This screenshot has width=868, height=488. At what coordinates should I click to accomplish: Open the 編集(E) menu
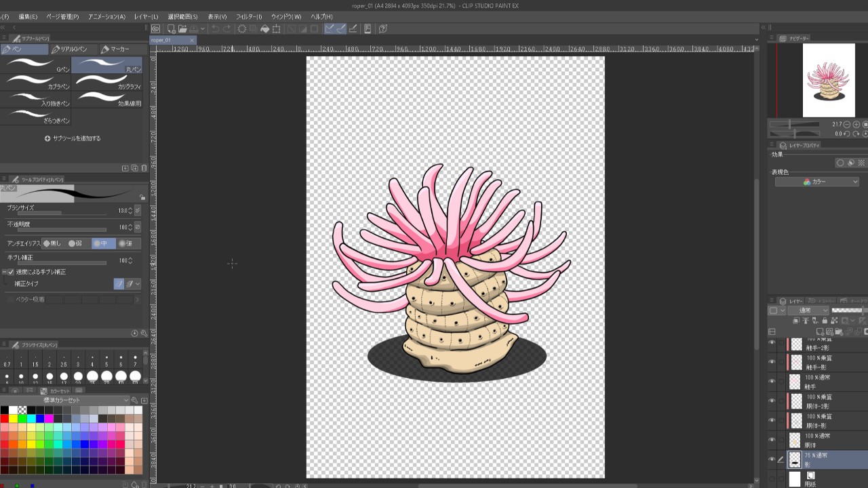point(28,16)
